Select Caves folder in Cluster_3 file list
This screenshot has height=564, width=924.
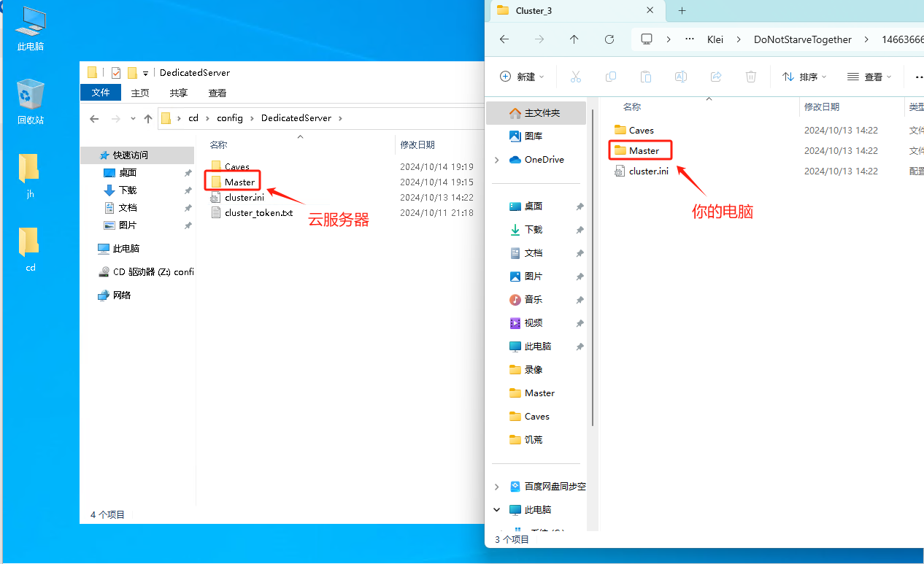point(634,130)
